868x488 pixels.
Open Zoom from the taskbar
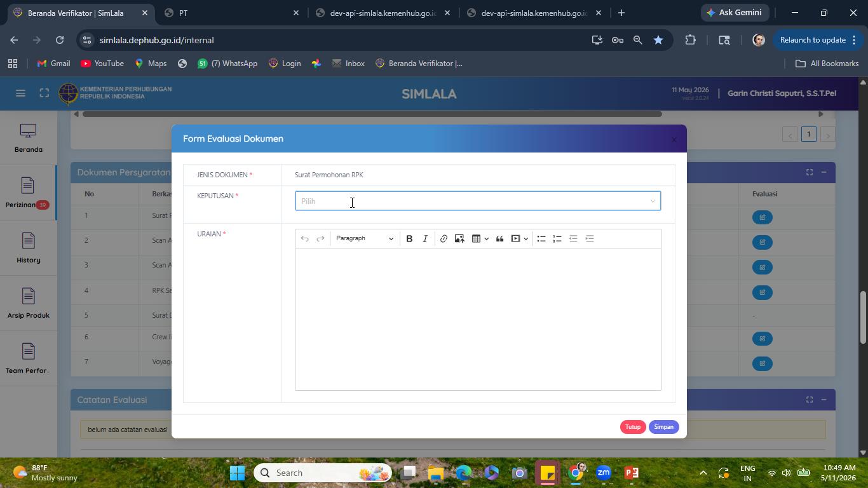click(x=604, y=473)
